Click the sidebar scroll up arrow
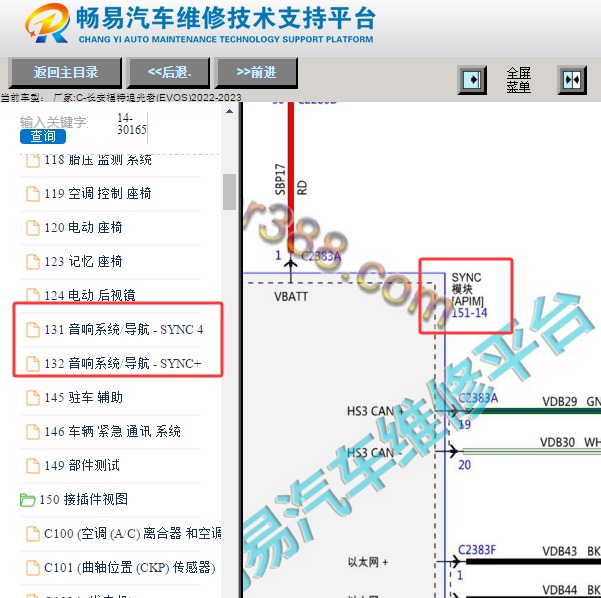601x598 pixels. pos(229,112)
